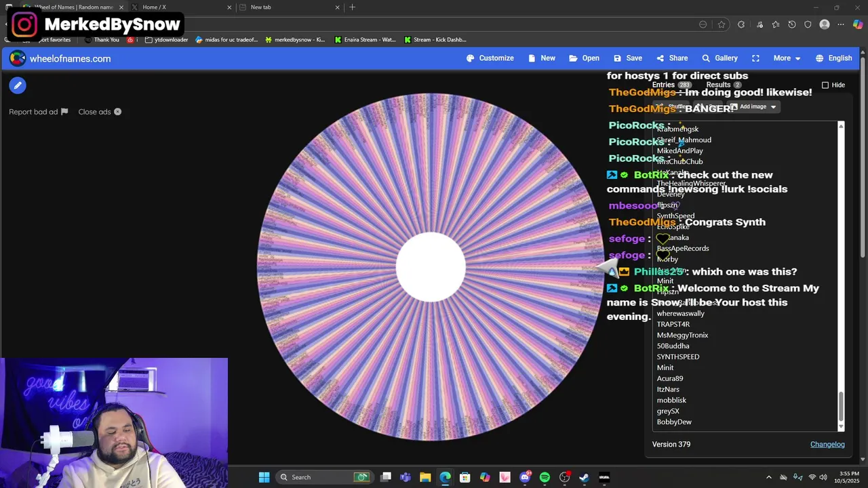Change language from English

pyautogui.click(x=833, y=58)
